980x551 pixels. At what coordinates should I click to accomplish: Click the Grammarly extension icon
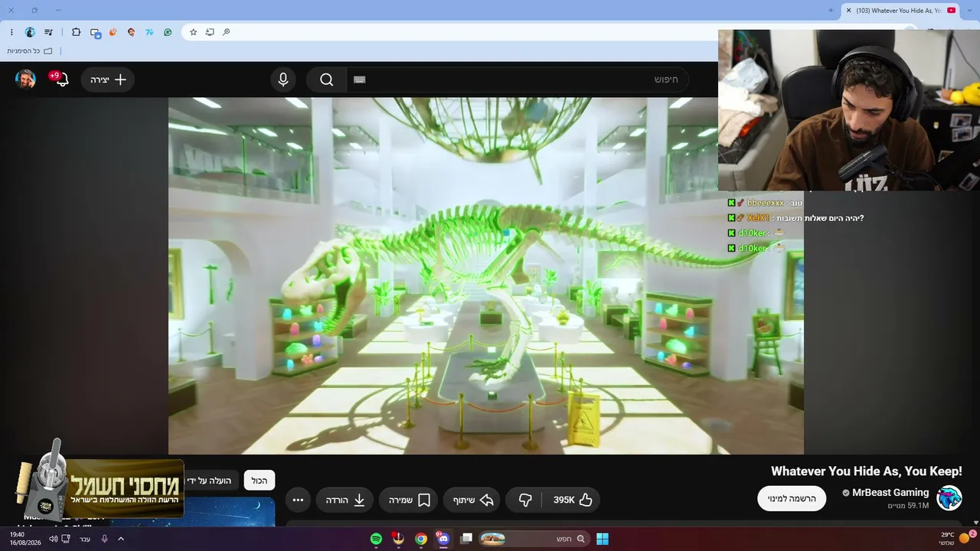pos(168,32)
